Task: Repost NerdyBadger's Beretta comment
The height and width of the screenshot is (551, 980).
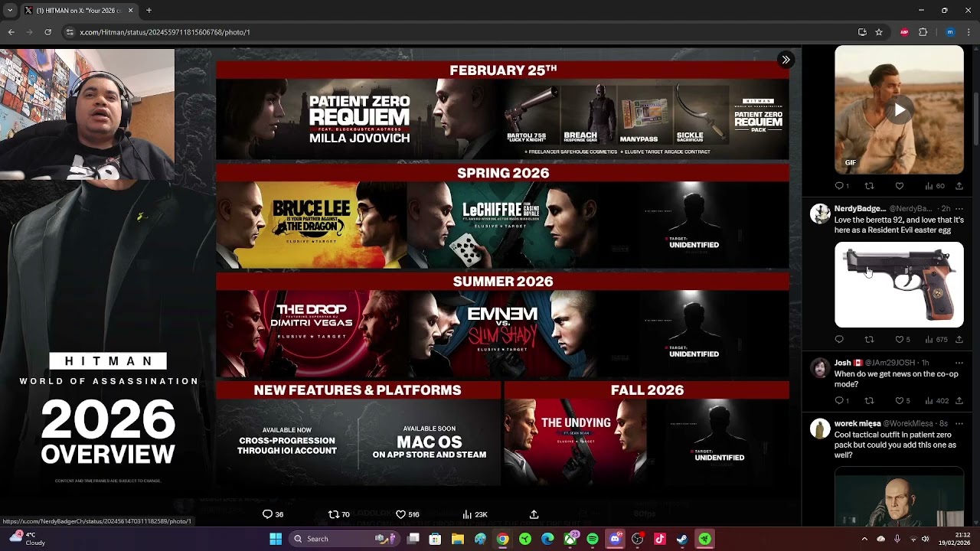Action: point(869,339)
